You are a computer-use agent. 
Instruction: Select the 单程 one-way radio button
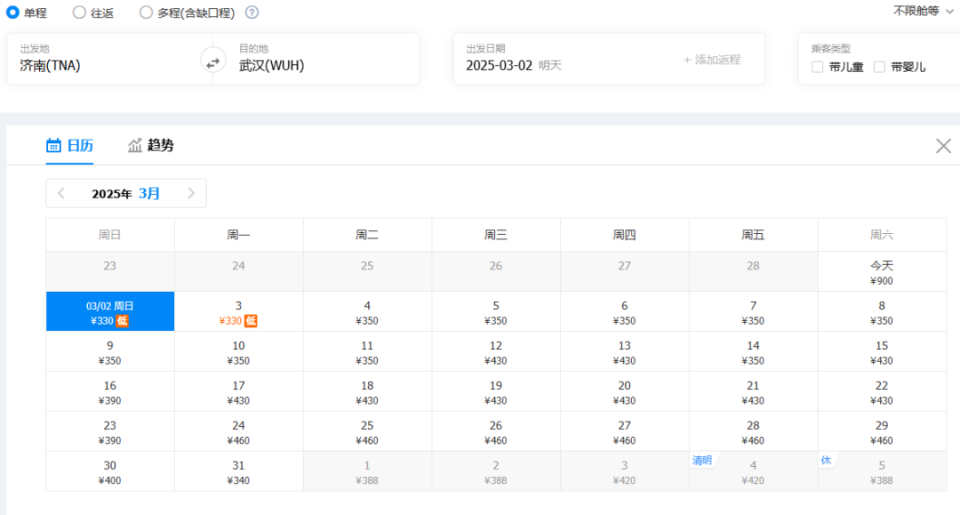(13, 12)
